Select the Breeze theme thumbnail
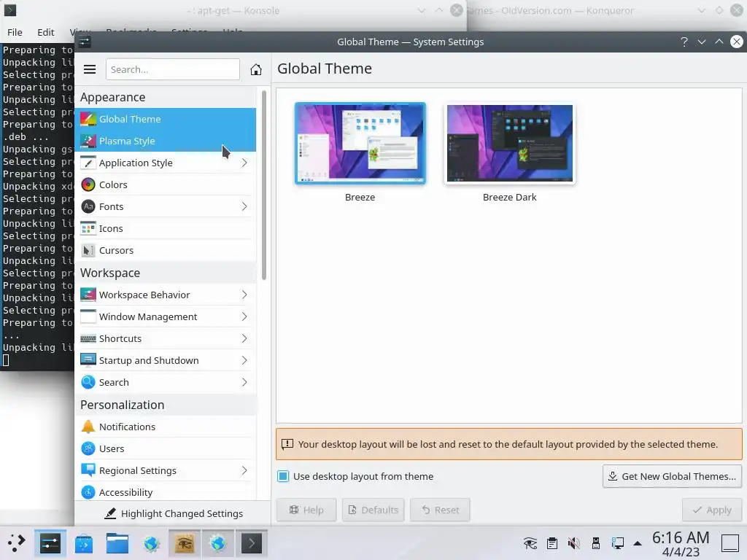 [x=360, y=144]
